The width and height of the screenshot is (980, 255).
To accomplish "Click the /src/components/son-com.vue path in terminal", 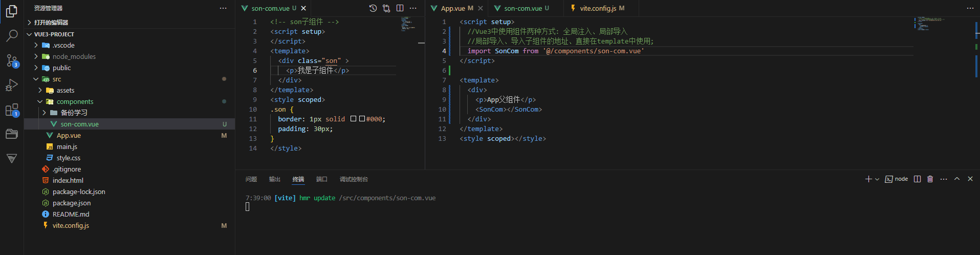I will click(x=387, y=198).
